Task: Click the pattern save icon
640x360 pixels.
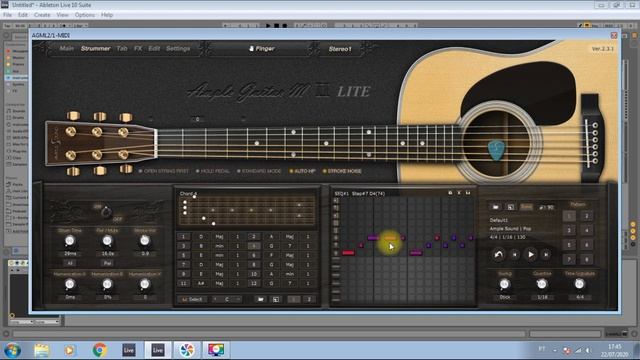Action: [511, 207]
